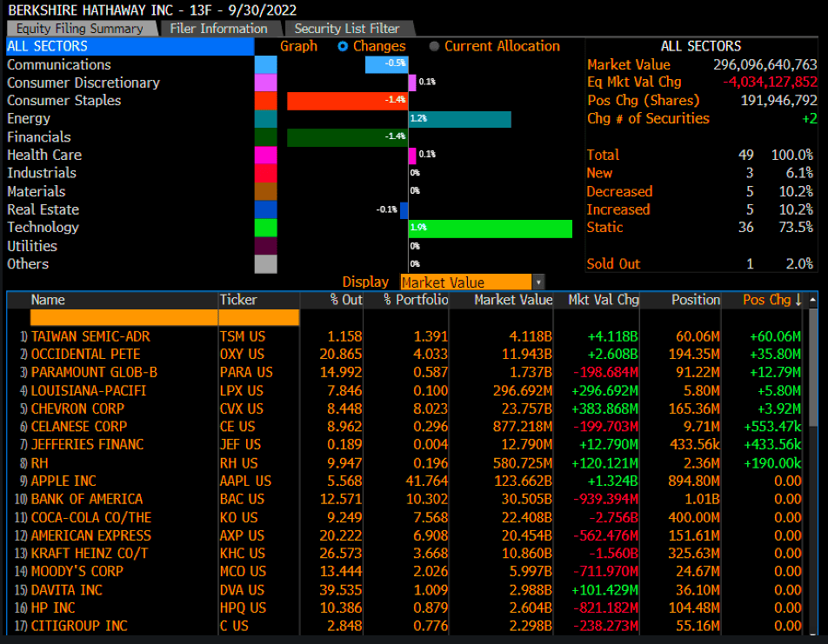Click the orange Ticker filter input field

[259, 318]
